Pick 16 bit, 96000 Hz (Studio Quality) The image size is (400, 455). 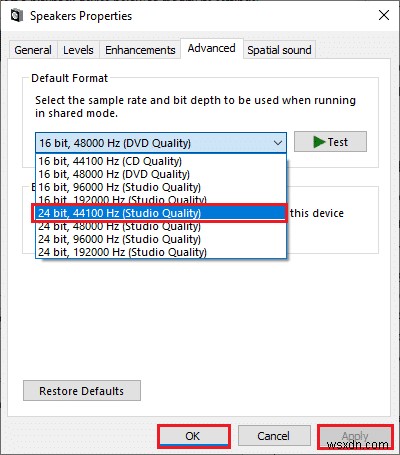coord(161,187)
